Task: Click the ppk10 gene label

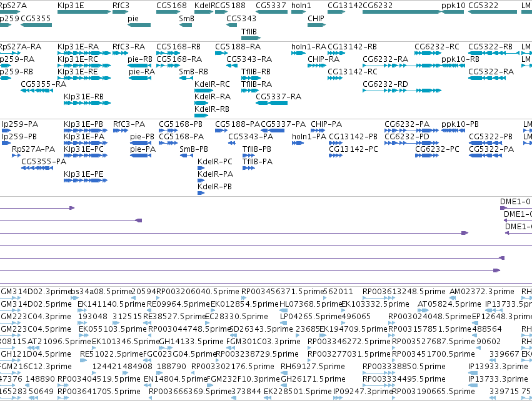Action: click(453, 6)
